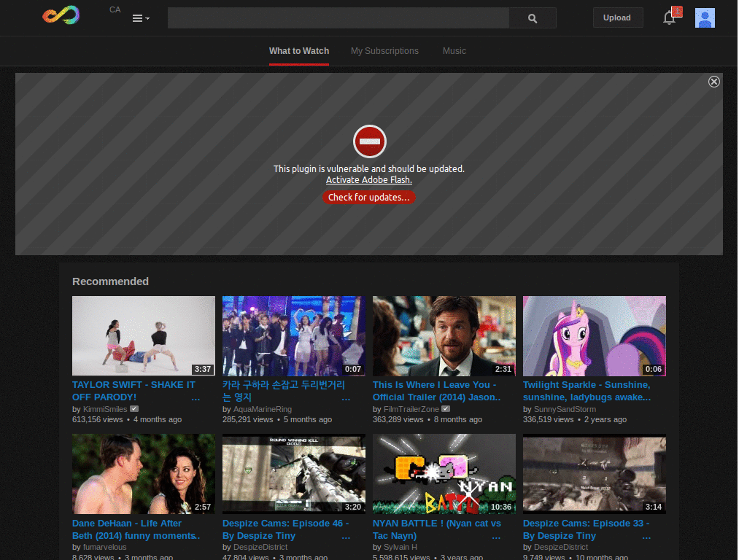Open the notifications bell icon
Screen dimensions: 747x560
(x=670, y=17)
